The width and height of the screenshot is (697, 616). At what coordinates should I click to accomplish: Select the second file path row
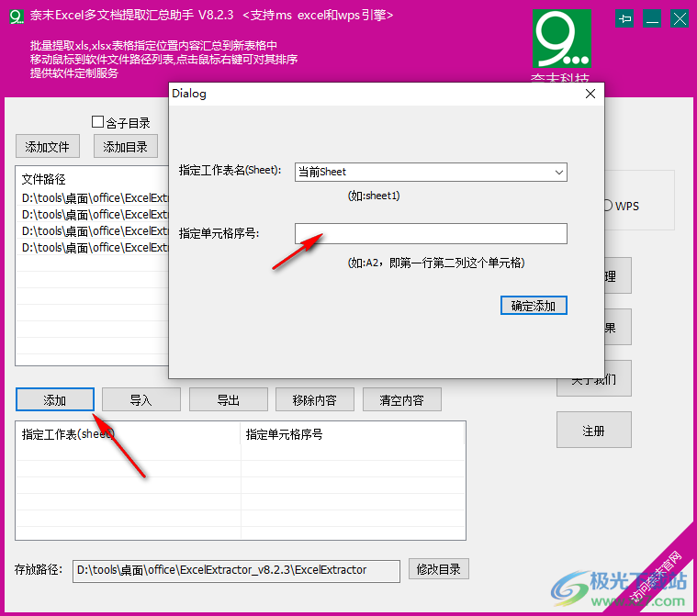[93, 215]
